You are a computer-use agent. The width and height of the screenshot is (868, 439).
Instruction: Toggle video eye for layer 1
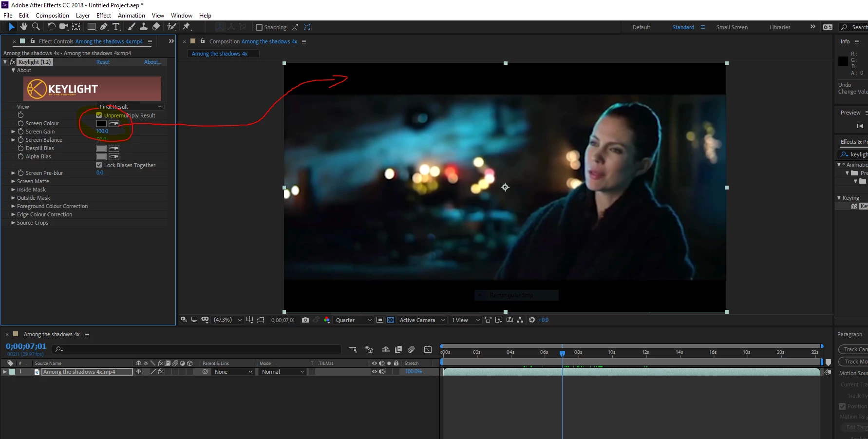[x=374, y=372]
